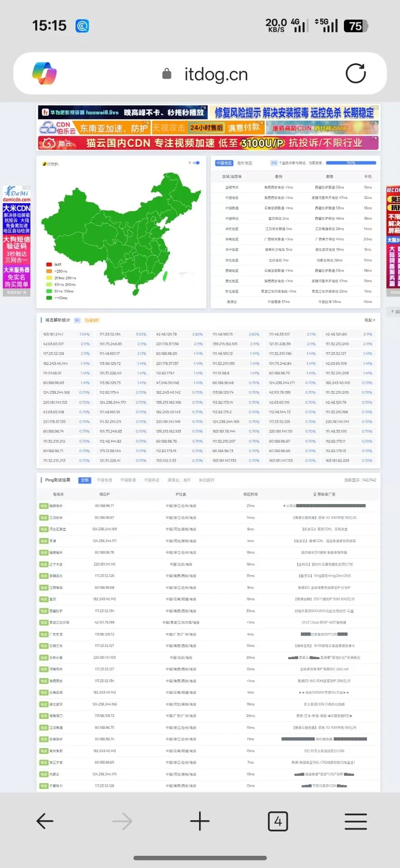This screenshot has height=868, width=400.
Task: Open the Copilot icon in address bar
Action: (x=44, y=73)
